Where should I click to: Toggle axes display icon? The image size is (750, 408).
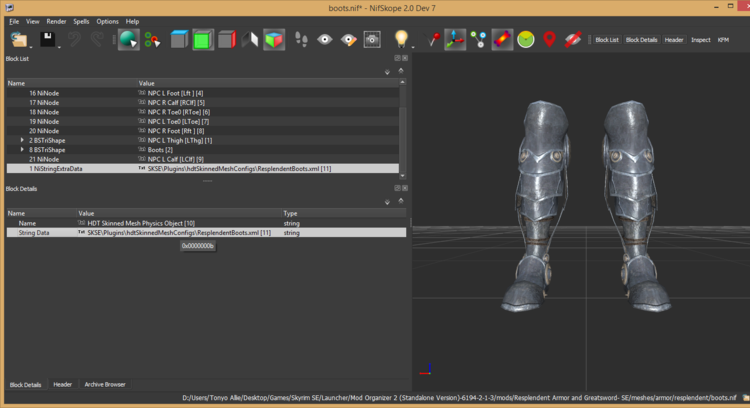[x=455, y=39]
